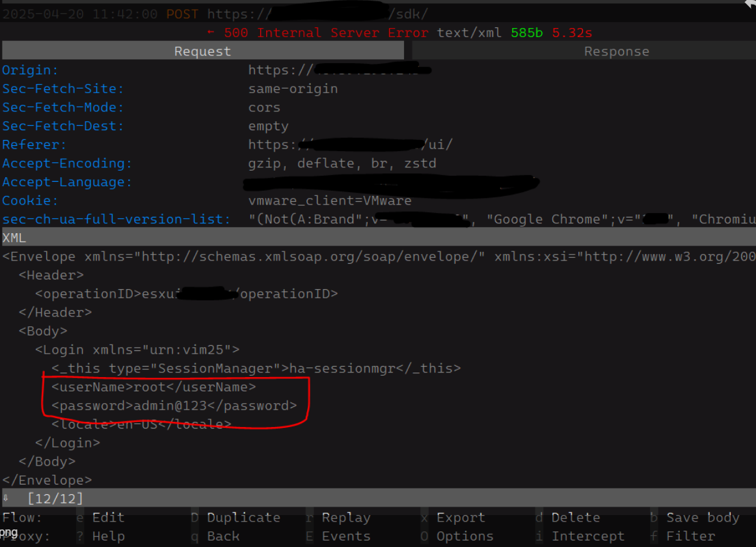Click the XML body view mode label
This screenshot has height=547, width=756.
[14, 238]
